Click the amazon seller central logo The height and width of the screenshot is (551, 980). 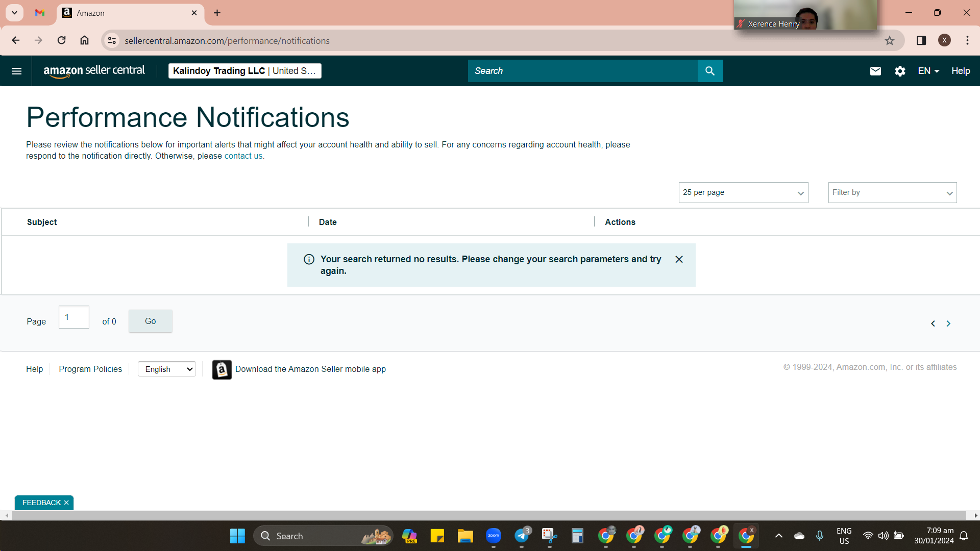[x=94, y=71]
